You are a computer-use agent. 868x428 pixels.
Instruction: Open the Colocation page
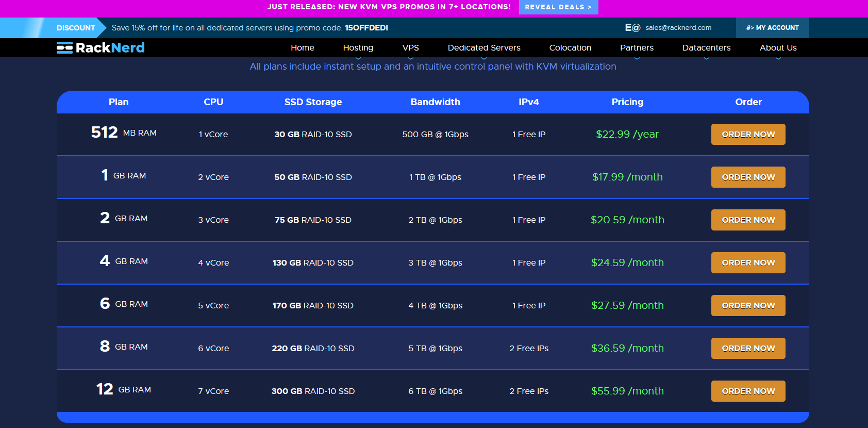tap(570, 48)
